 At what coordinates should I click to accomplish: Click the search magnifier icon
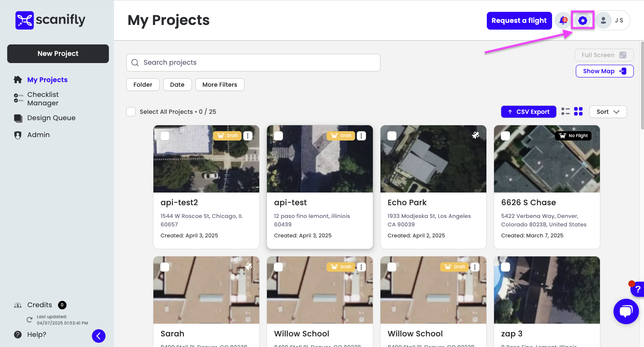(135, 63)
